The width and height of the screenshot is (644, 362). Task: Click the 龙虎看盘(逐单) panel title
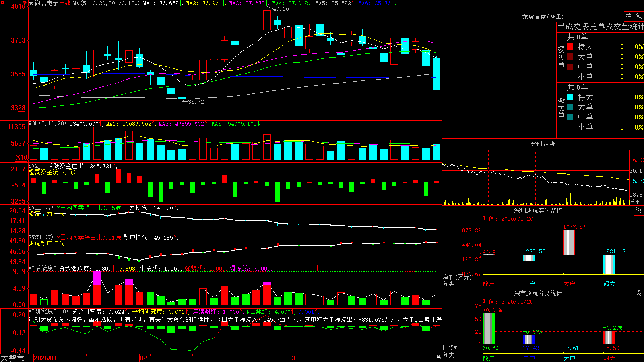(x=543, y=16)
